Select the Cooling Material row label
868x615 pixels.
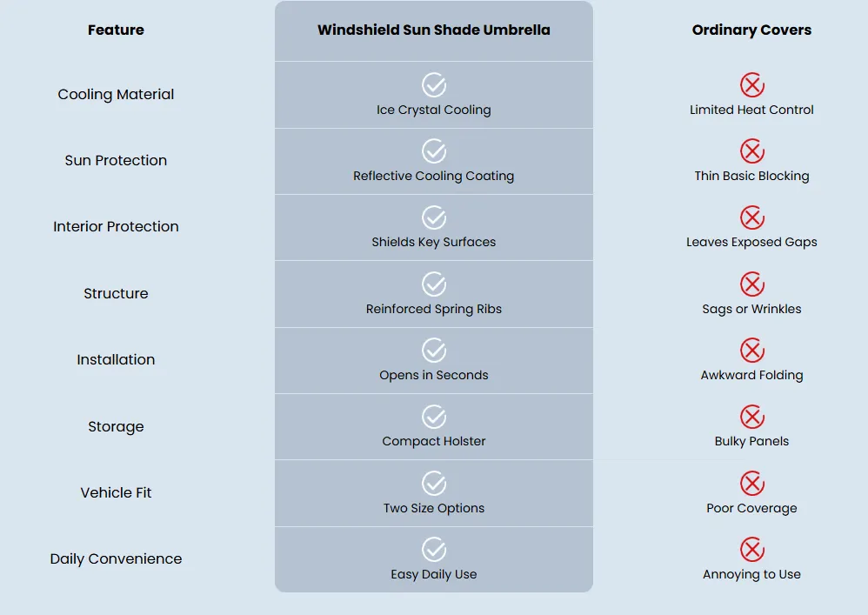[116, 95]
